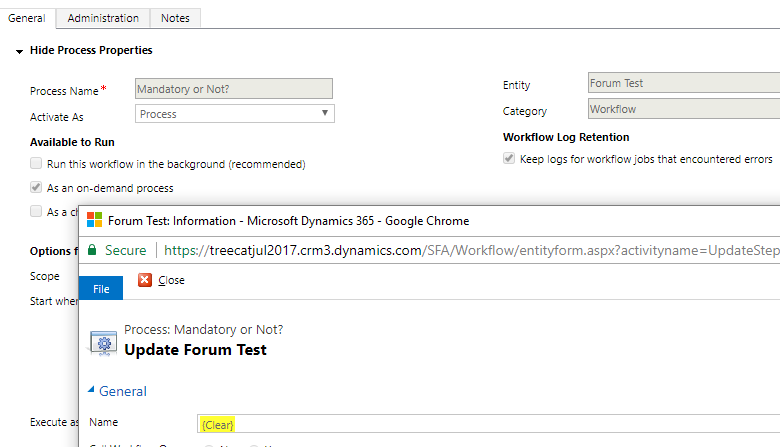Click the Name field containing {Clear}
The height and width of the screenshot is (447, 780).
[488, 424]
